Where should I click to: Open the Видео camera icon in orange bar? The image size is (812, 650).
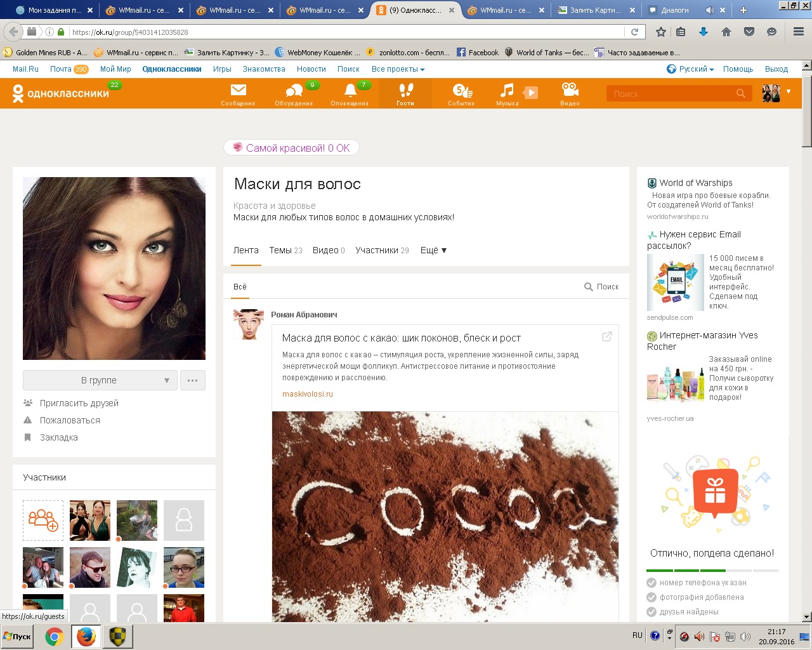point(570,93)
